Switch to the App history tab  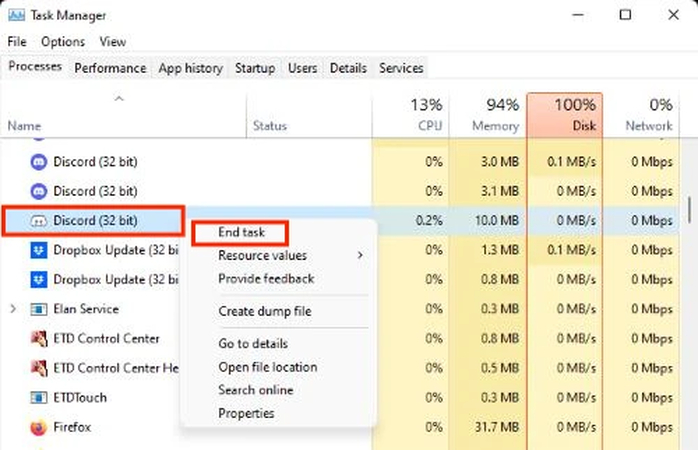coord(191,68)
